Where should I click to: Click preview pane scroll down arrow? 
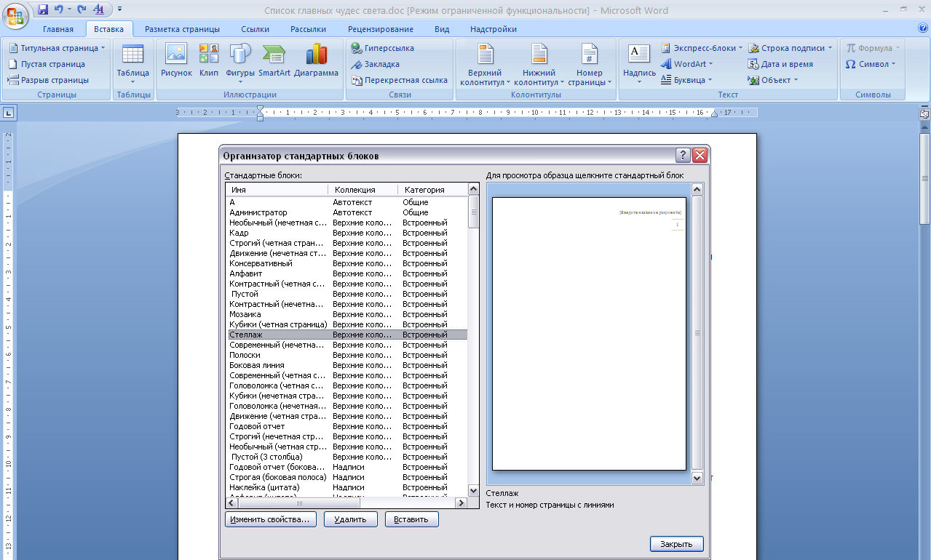[697, 479]
